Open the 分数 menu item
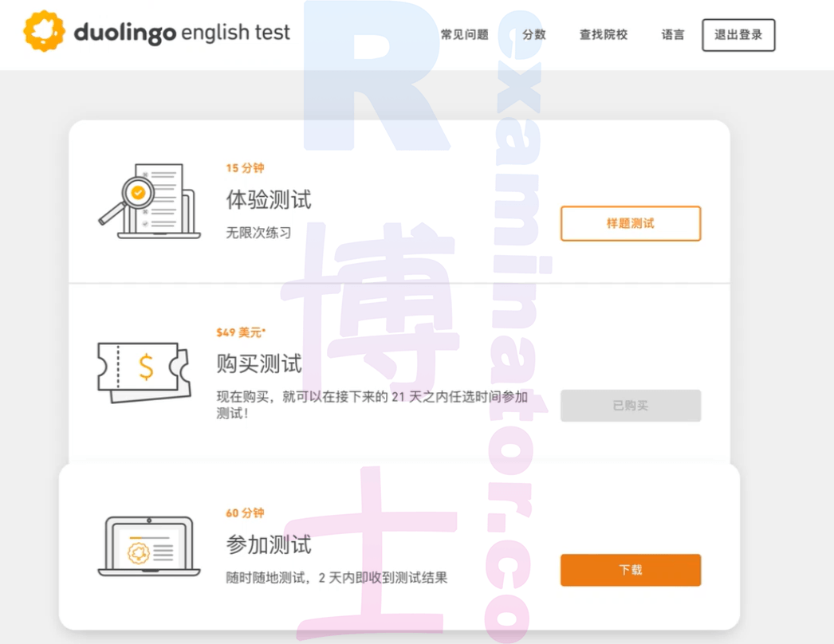Screen dimensions: 834x644 tap(533, 34)
